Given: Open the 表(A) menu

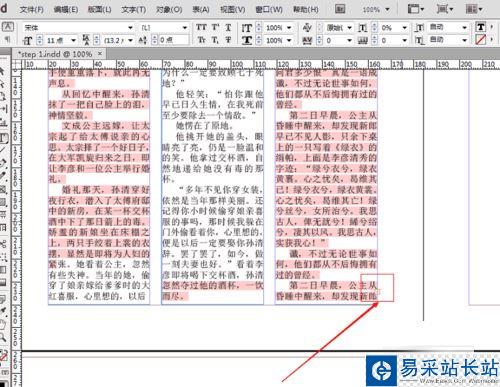Looking at the screenshot, I should (x=201, y=9).
